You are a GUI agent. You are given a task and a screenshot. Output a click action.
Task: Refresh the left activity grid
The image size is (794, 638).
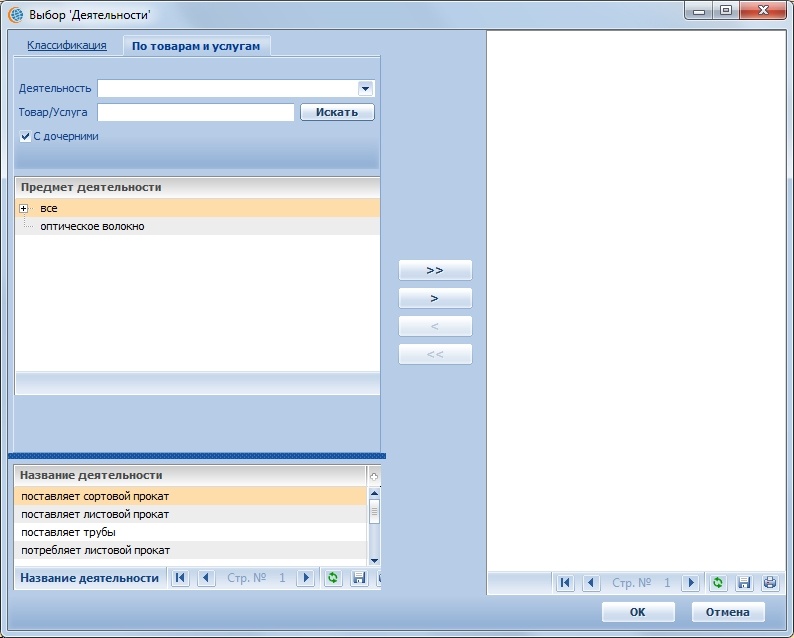click(333, 578)
